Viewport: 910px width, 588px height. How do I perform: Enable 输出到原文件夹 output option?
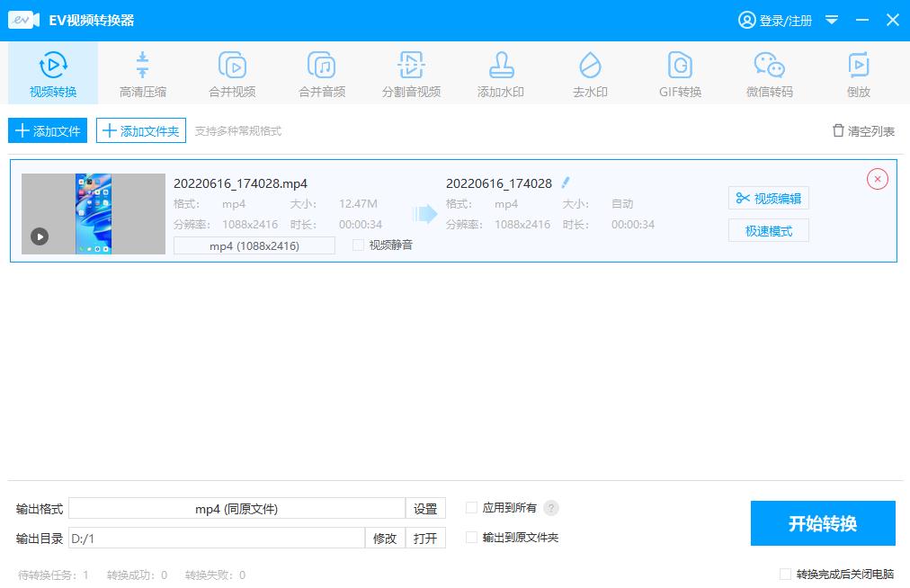point(471,538)
